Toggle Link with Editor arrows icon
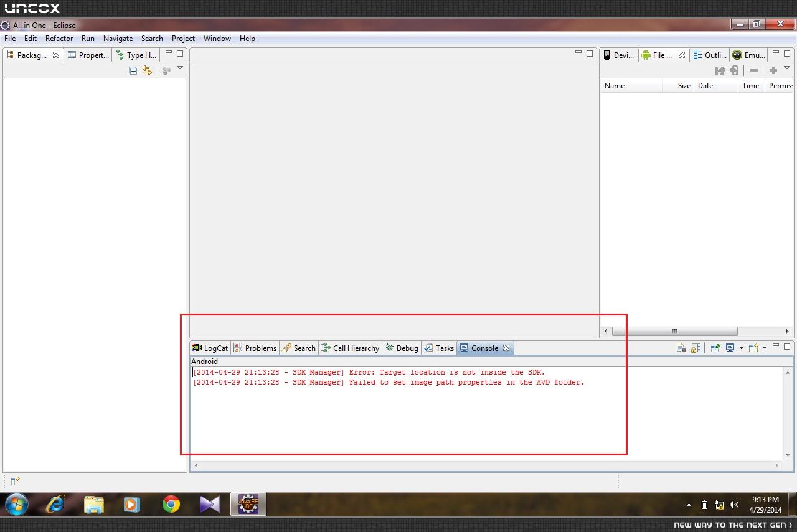797x532 pixels. click(147, 70)
